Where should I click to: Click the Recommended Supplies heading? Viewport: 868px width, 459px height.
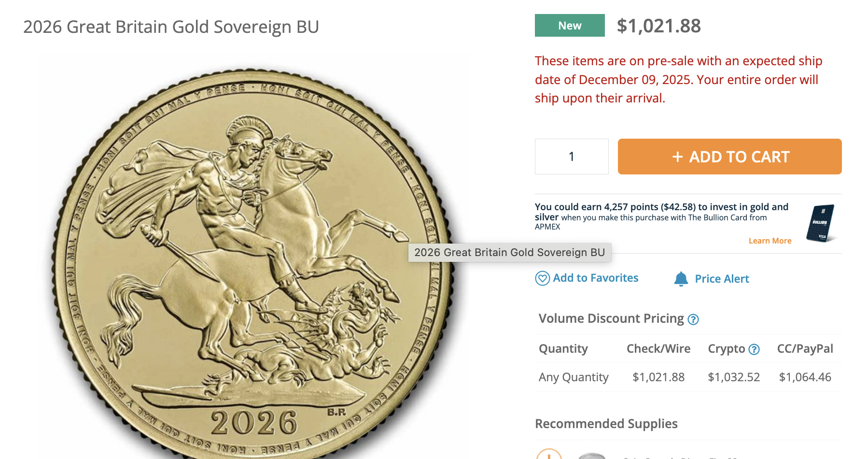[606, 424]
